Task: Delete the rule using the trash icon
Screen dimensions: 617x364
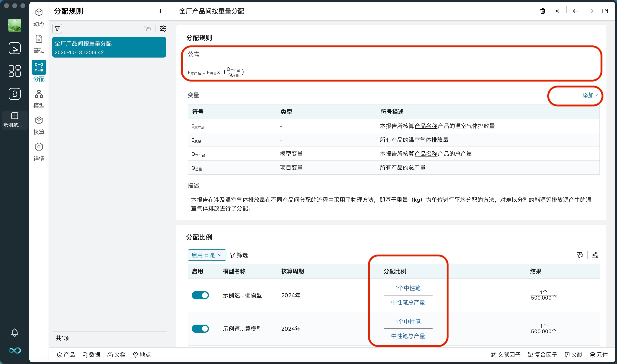Action: pyautogui.click(x=543, y=11)
